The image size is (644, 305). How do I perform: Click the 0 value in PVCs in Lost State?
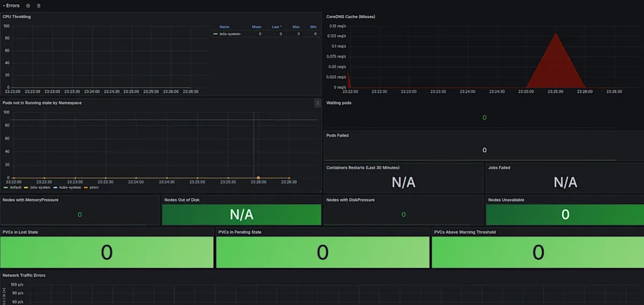point(107,252)
